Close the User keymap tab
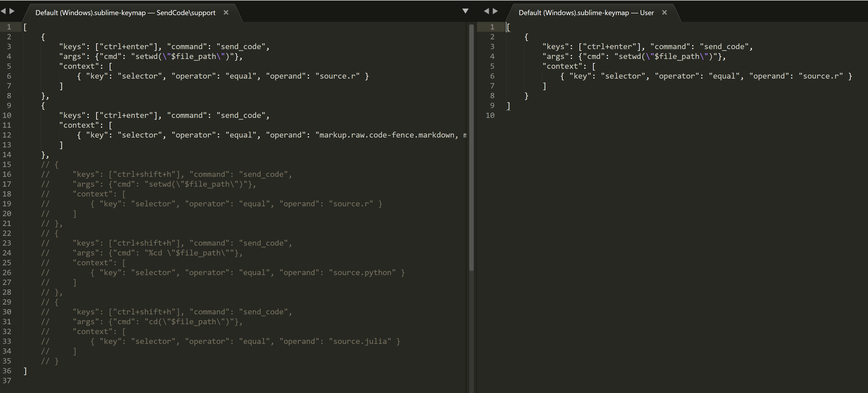868x393 pixels. [x=664, y=13]
